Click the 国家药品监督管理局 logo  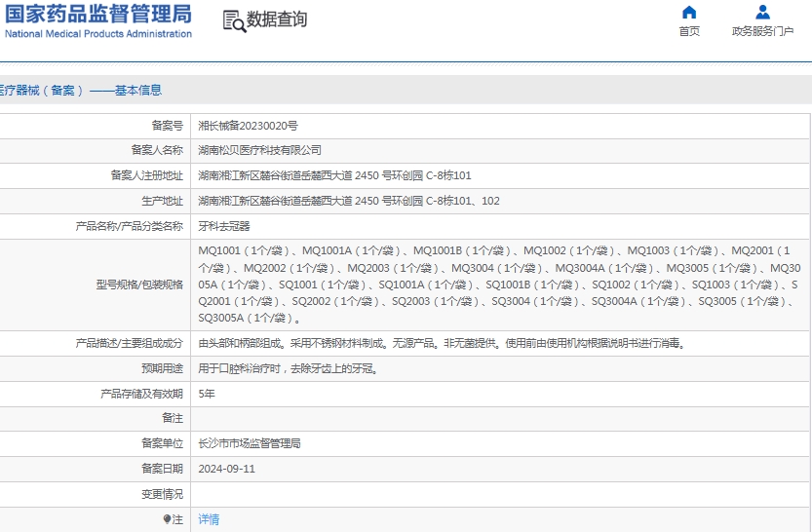[98, 14]
